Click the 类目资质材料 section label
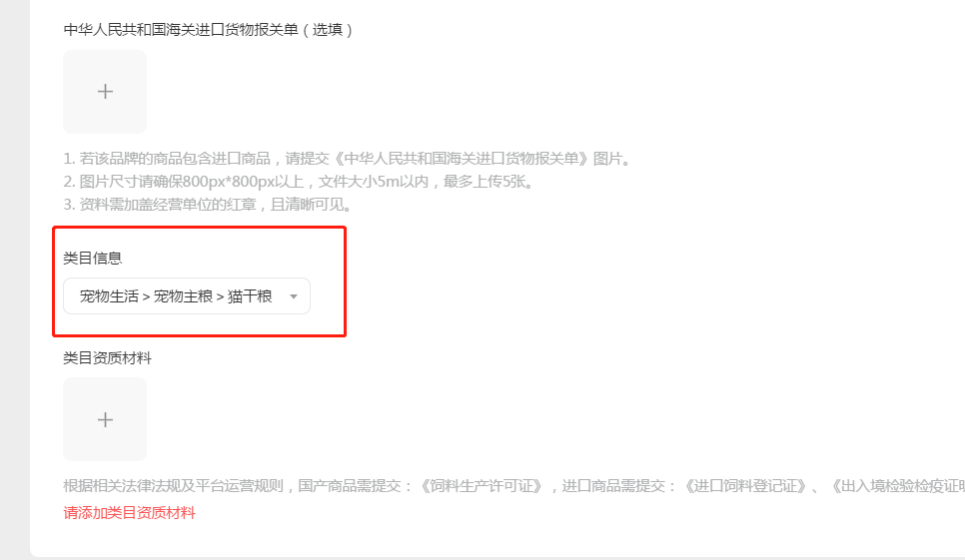This screenshot has width=965, height=560. pos(108,358)
